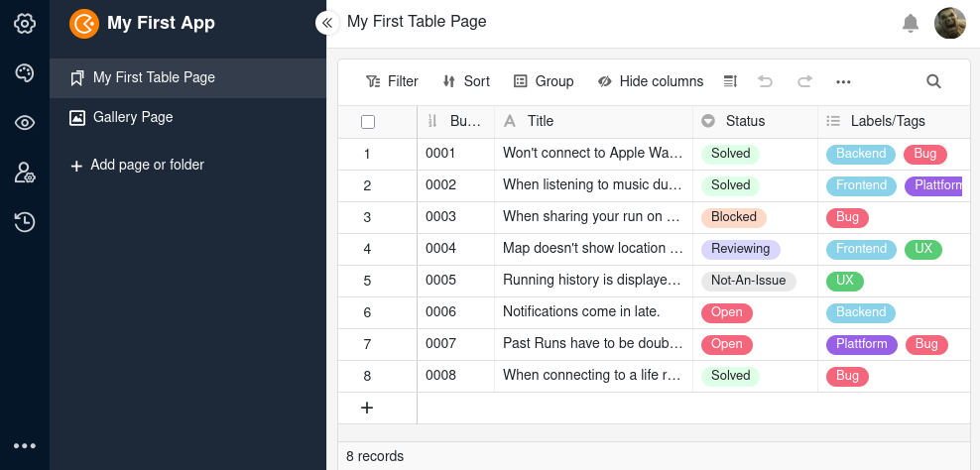Open Hide columns option
980x470 pixels.
[650, 81]
